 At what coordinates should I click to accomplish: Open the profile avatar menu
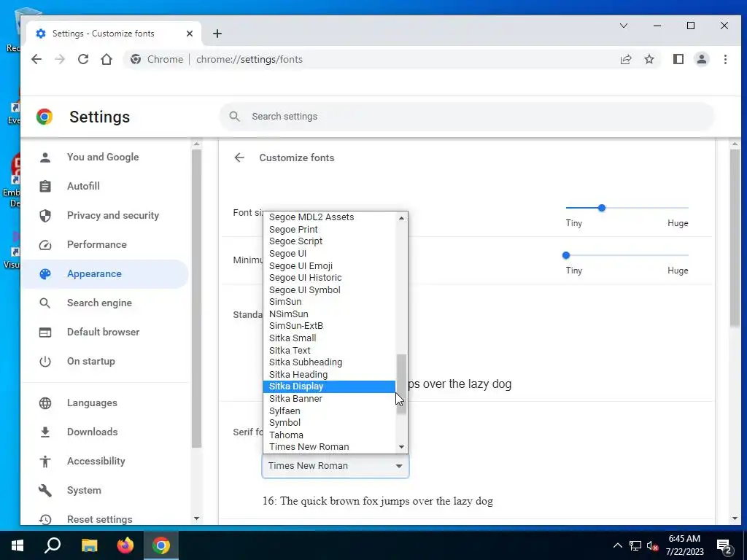coord(701,59)
